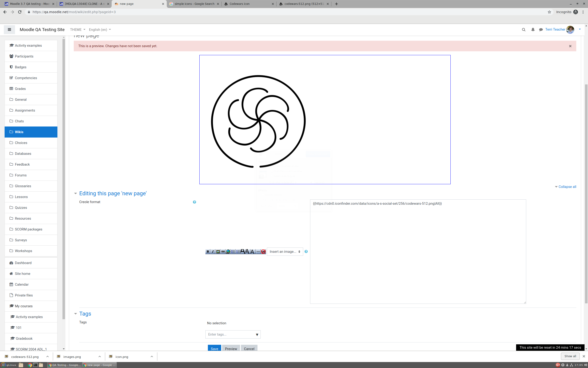Viewport: 588px width, 368px height.
Task: Open the English (en) language menu
Action: tap(100, 30)
